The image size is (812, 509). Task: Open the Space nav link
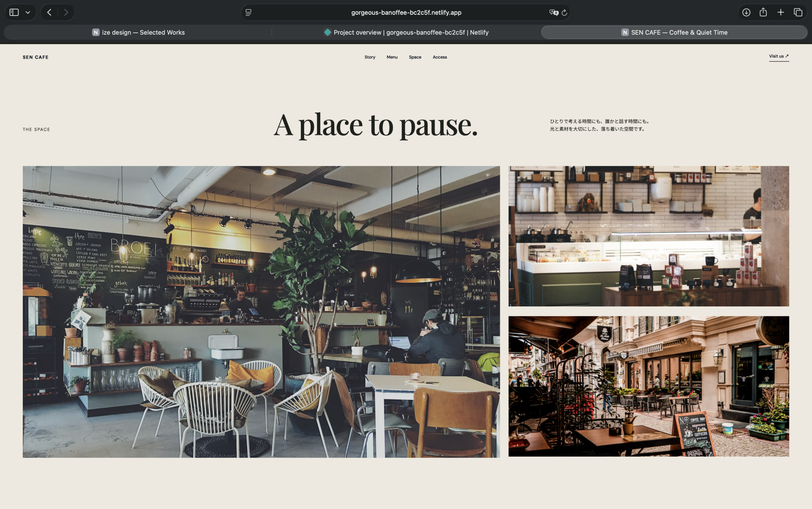coord(415,57)
